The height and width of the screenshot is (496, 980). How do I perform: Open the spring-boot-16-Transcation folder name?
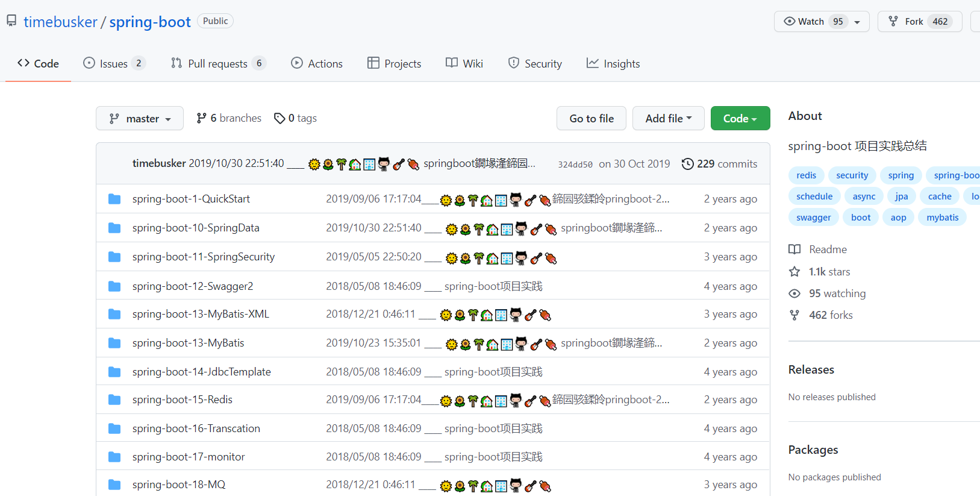click(x=196, y=429)
